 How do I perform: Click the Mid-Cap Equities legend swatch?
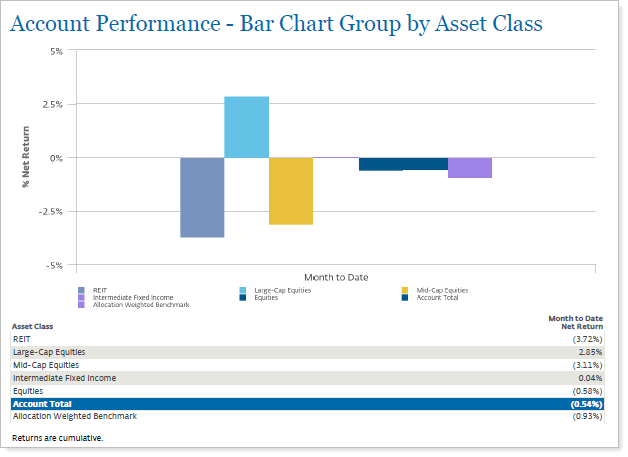(x=405, y=290)
